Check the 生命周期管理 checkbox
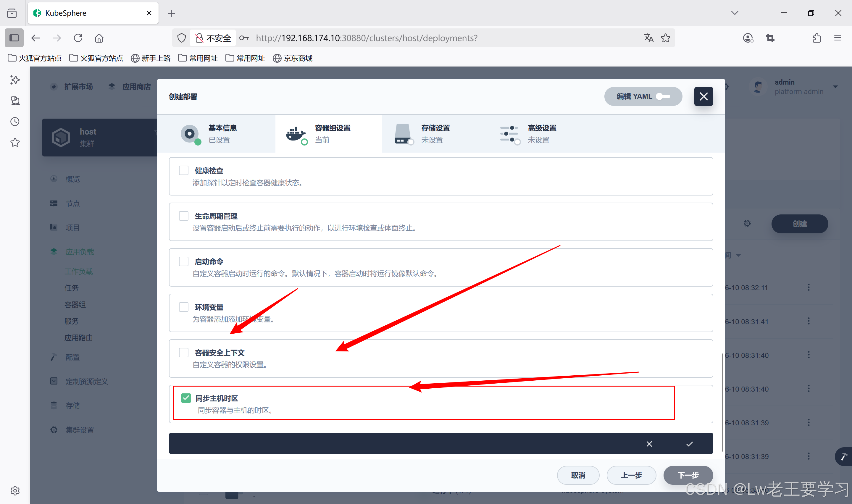 pos(184,216)
